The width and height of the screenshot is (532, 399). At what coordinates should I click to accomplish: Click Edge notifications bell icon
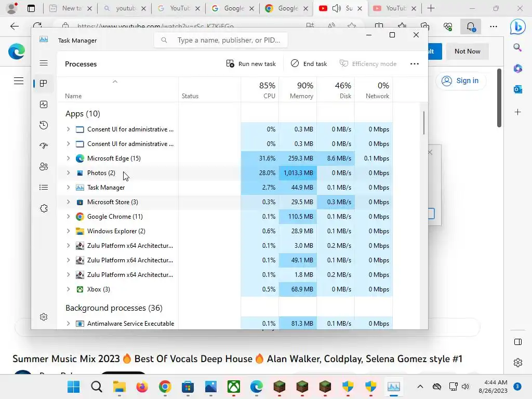pos(471,26)
